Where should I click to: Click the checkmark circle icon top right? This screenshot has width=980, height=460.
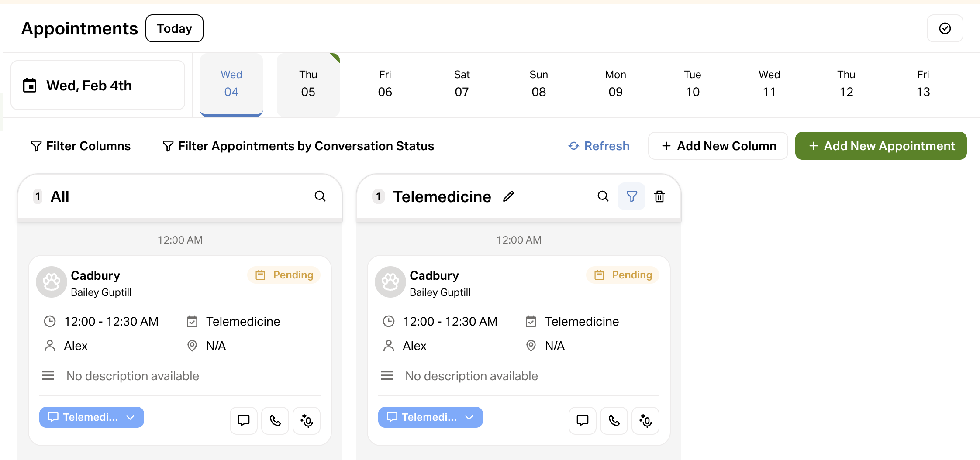point(945,28)
